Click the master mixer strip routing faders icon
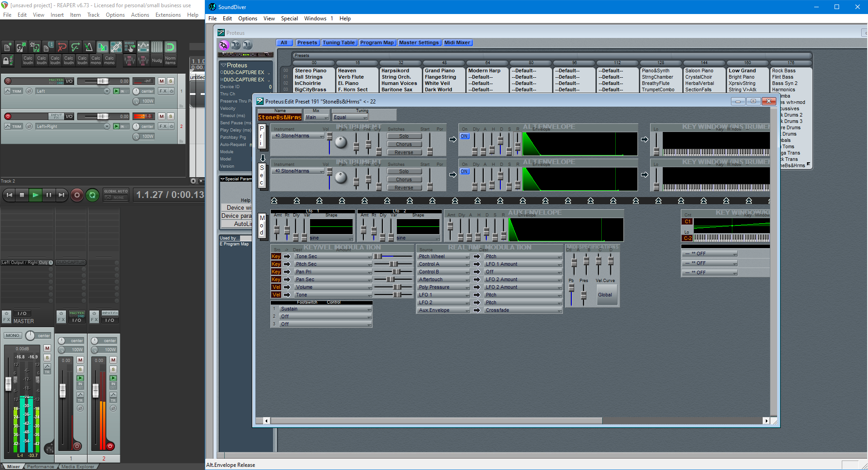Image resolution: width=868 pixels, height=470 pixels. click(x=49, y=449)
